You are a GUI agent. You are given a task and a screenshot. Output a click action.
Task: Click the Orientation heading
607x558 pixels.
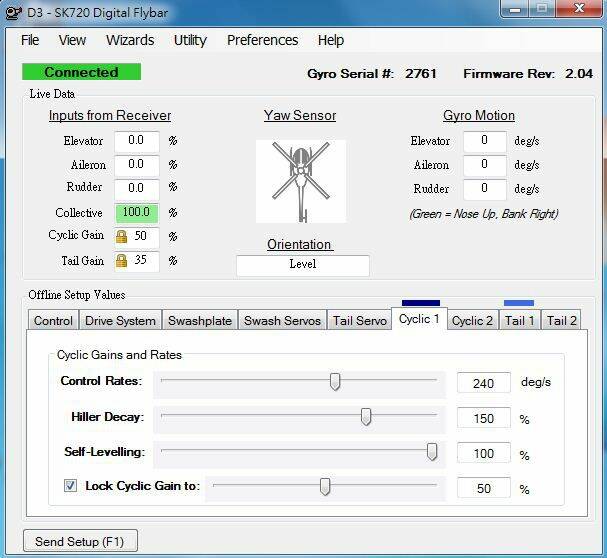tap(299, 244)
